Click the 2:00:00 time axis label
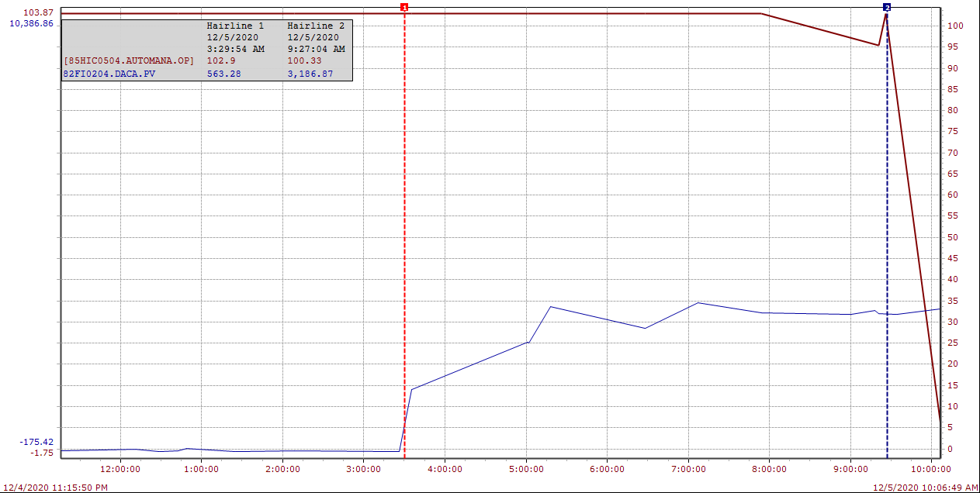Viewport: 980px width, 493px height. click(x=282, y=469)
